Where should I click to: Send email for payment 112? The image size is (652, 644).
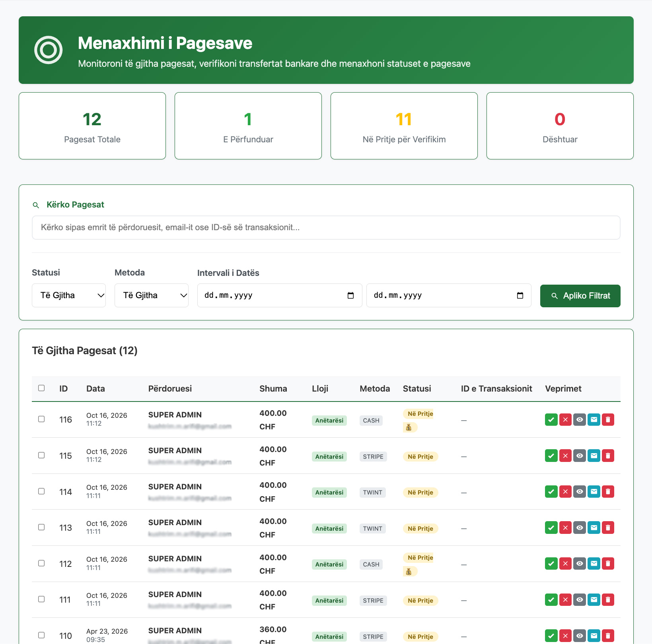coord(594,564)
